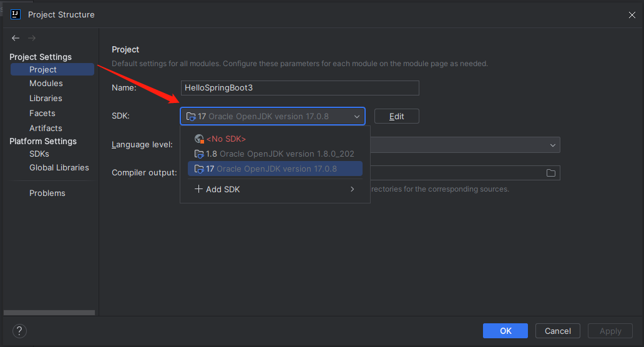644x347 pixels.
Task: Open the SDKs platform settings page
Action: [39, 154]
